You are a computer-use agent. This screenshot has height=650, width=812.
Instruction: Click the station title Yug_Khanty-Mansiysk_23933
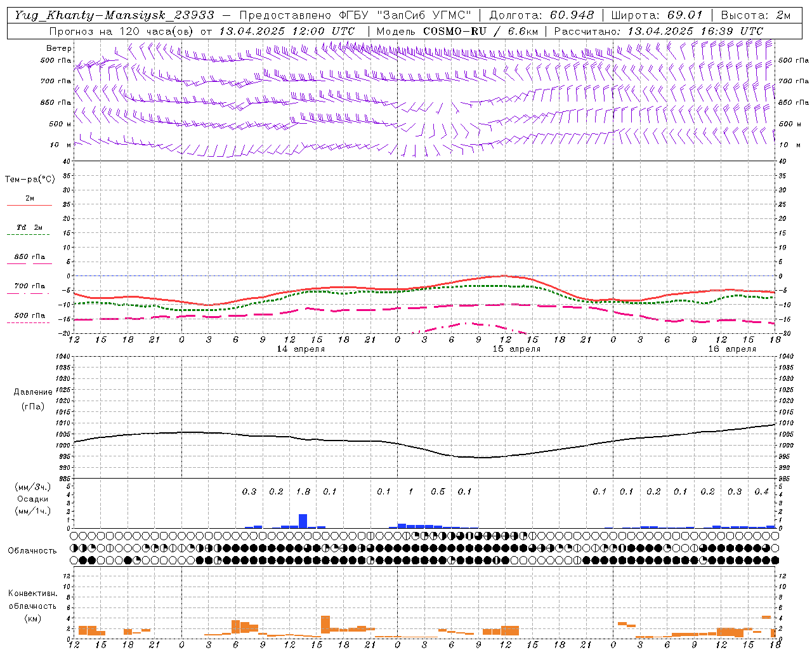click(114, 15)
